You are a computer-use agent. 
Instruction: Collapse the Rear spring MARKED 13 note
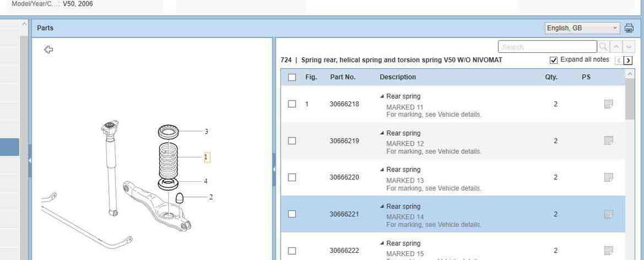tap(383, 170)
